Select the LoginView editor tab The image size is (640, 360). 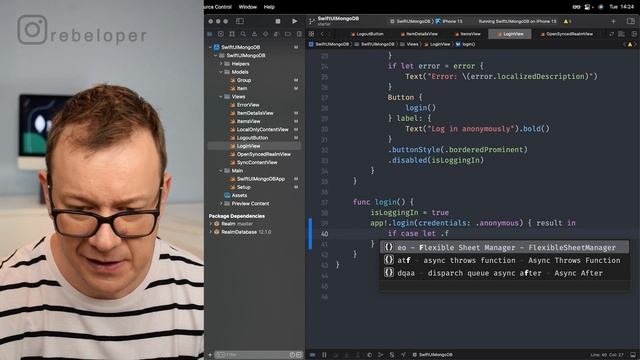tap(510, 34)
